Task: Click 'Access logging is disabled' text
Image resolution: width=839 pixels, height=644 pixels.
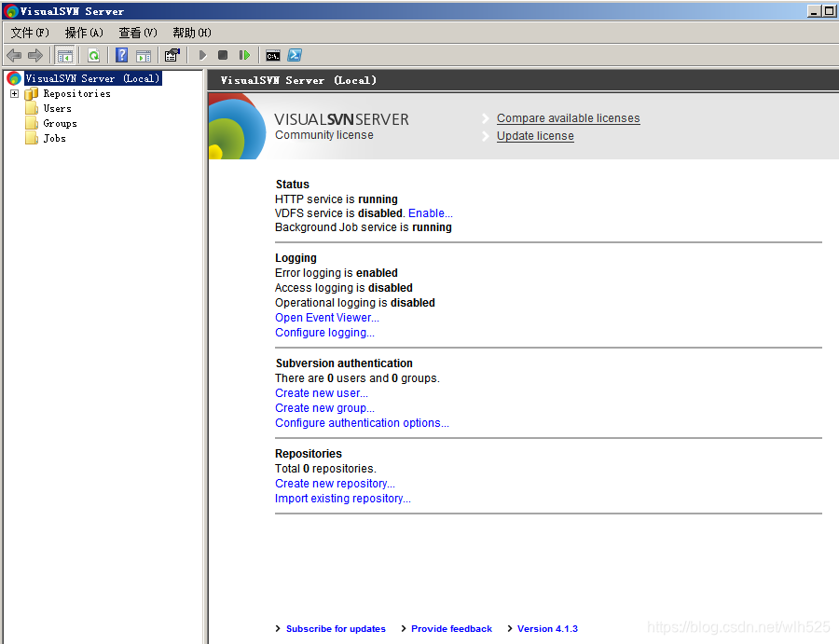Action: (344, 288)
